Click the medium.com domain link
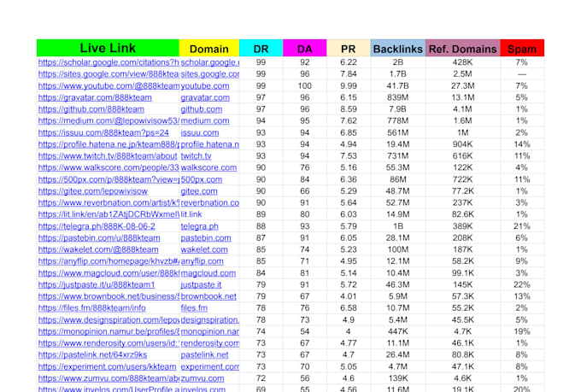The width and height of the screenshot is (581, 392). point(205,120)
